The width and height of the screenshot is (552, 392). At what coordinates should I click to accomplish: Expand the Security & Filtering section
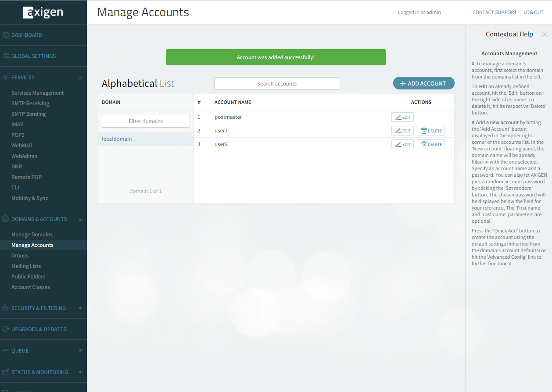80,308
